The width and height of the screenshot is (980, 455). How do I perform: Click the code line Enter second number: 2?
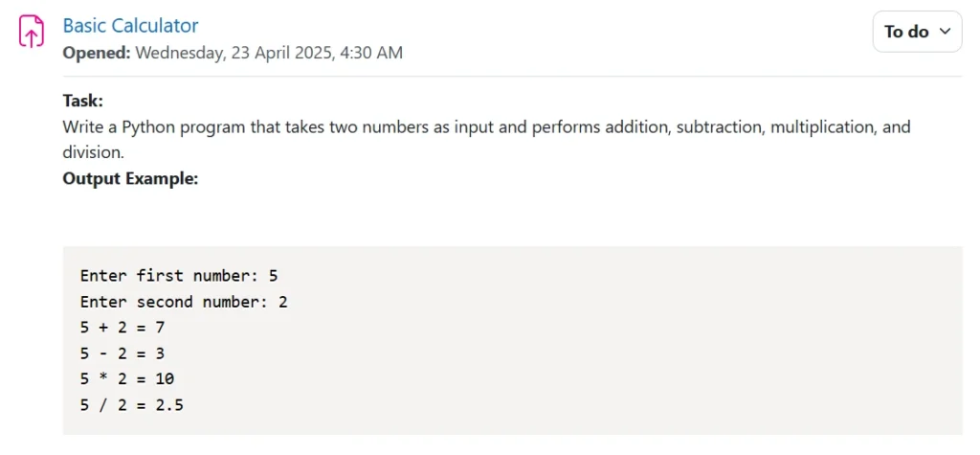tap(184, 302)
